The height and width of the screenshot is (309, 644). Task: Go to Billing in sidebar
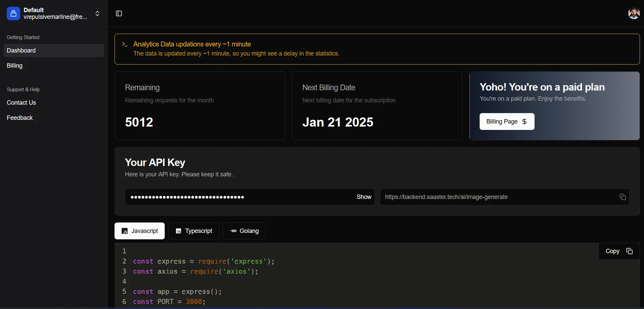point(15,66)
